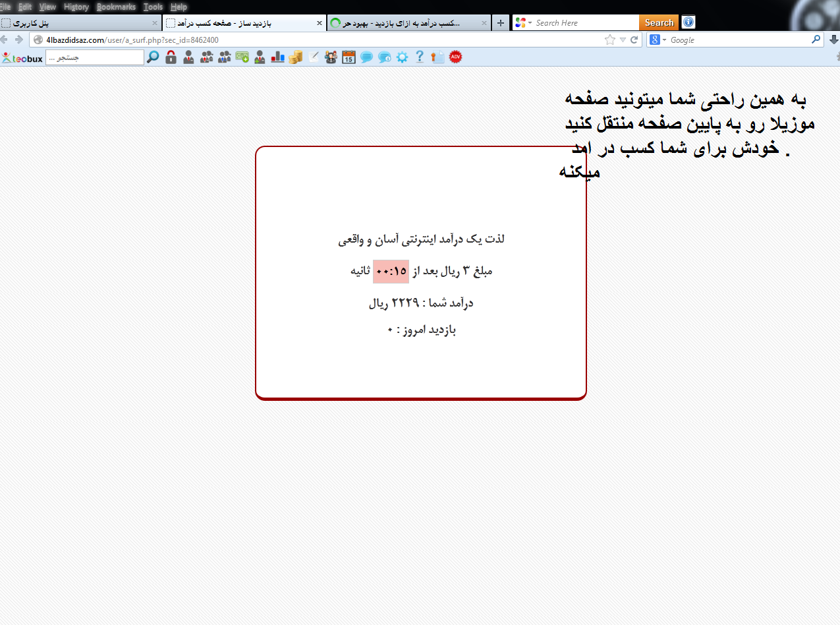Screen dimensions: 840x625
Task: Close the active بازدید ساز tab
Action: tap(320, 23)
